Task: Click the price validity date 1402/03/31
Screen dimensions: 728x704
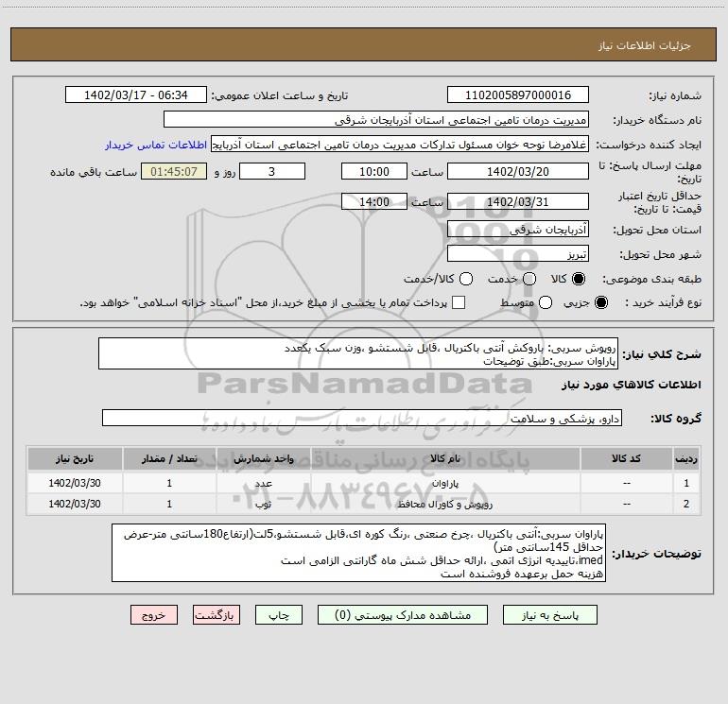Action: click(518, 201)
